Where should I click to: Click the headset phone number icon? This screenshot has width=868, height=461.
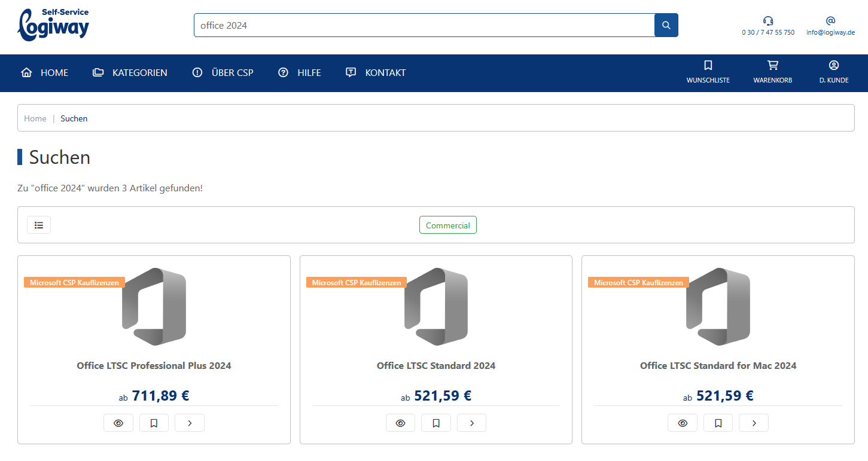(768, 21)
